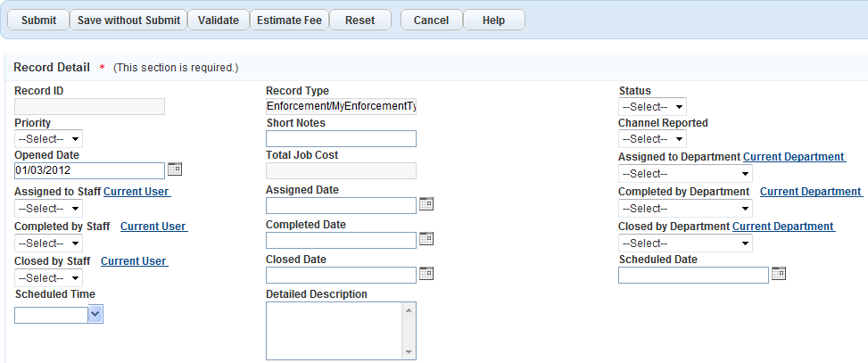The height and width of the screenshot is (363, 868).
Task: Click Current Department link for Closed by Department
Action: click(x=783, y=227)
